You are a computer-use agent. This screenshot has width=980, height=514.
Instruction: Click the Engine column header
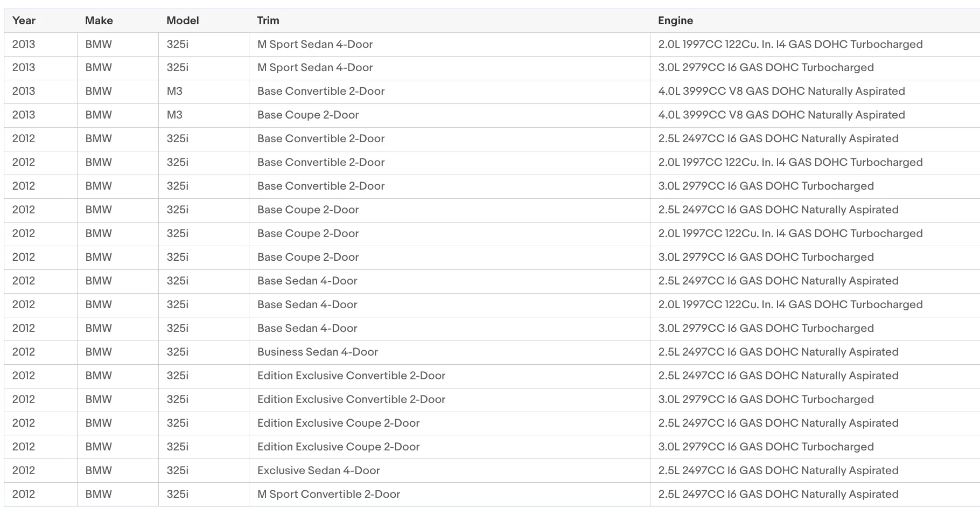click(x=815, y=20)
